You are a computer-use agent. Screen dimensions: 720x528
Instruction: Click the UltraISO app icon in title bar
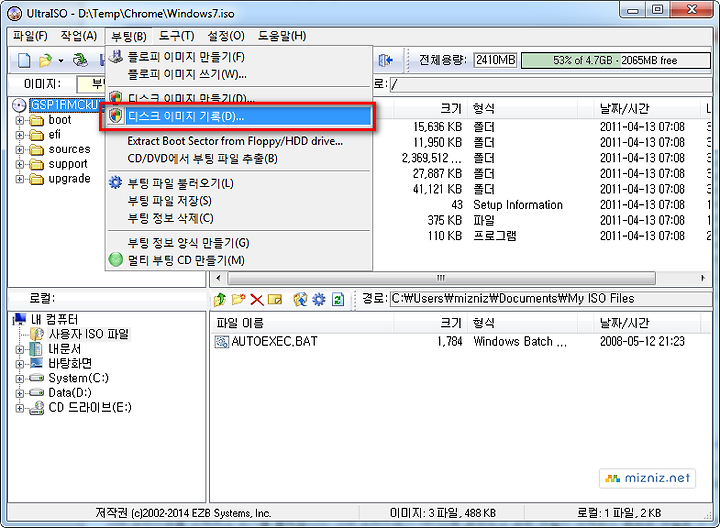(14, 13)
